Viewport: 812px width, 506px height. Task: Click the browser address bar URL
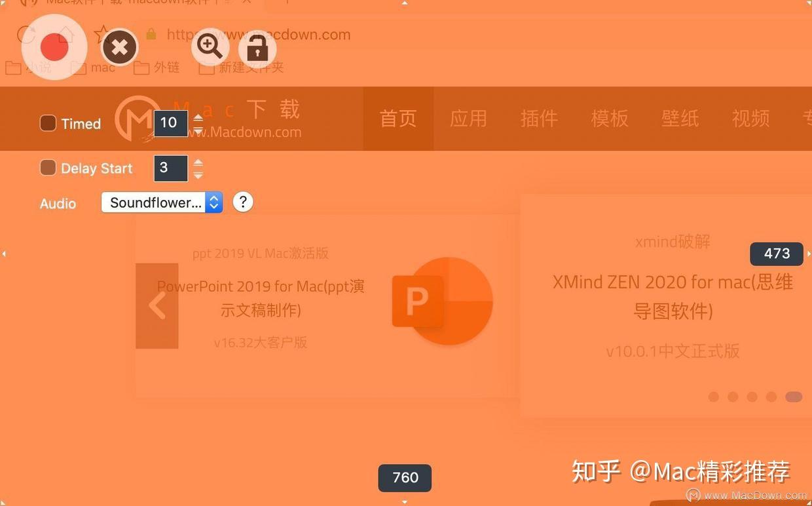pos(259,34)
